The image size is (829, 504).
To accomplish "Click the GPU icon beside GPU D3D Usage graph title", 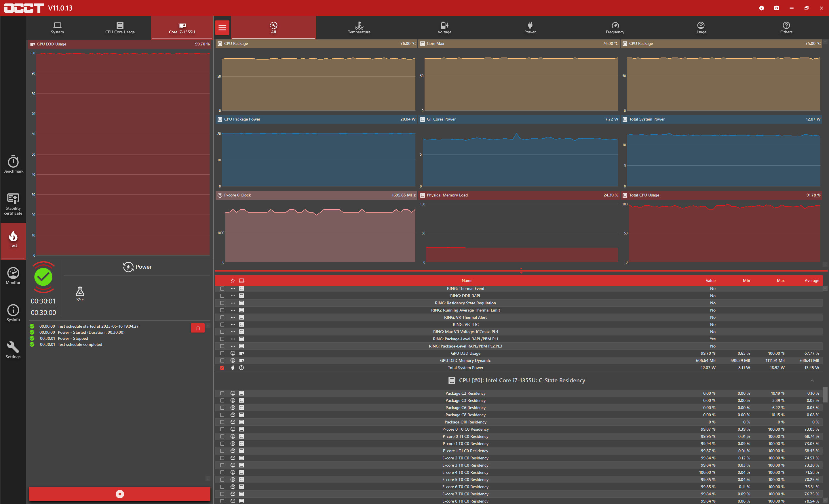I will [x=33, y=44].
